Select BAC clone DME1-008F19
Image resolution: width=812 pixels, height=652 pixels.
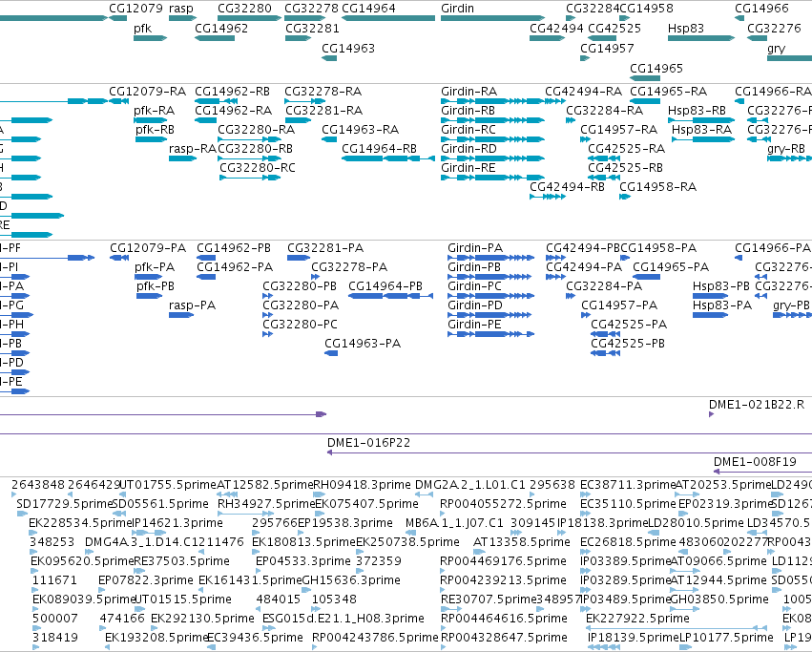coord(762,472)
